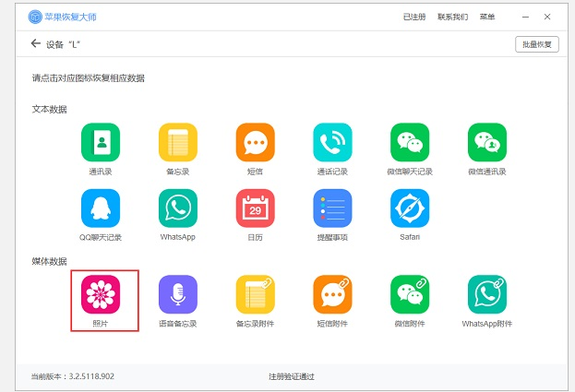
Task: Select the WhatsApp附件 attachment icon
Action: (x=487, y=294)
